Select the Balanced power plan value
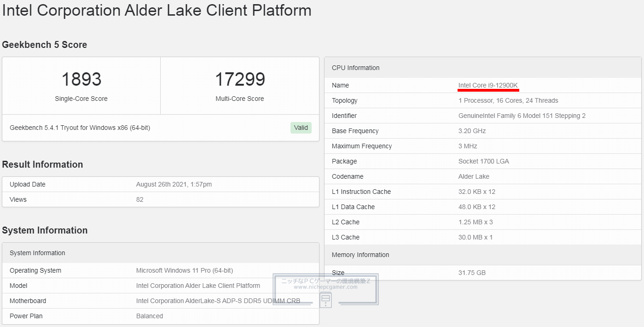The height and width of the screenshot is (327, 644). (x=150, y=316)
